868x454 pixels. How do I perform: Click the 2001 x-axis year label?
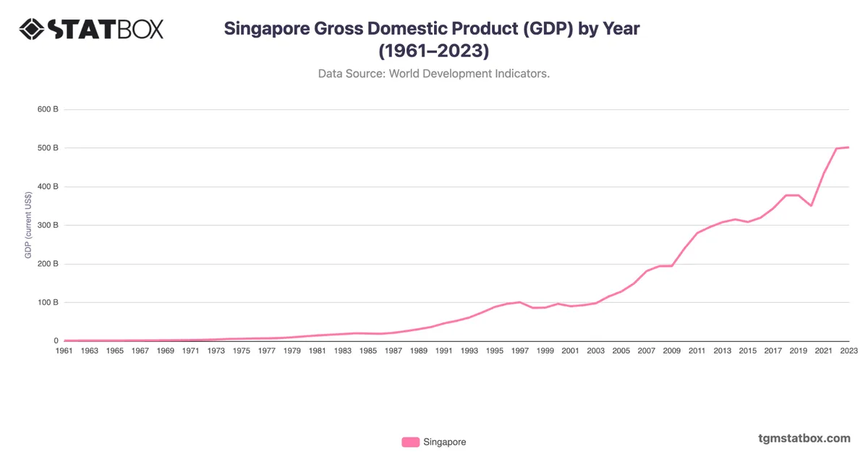pos(571,351)
